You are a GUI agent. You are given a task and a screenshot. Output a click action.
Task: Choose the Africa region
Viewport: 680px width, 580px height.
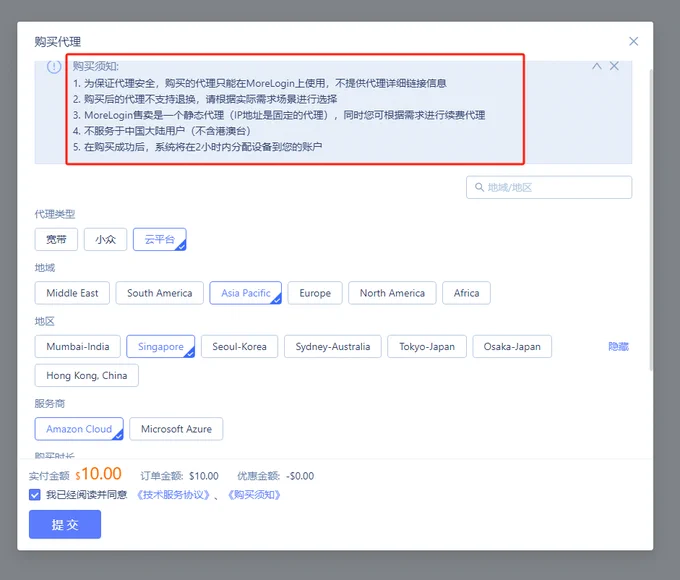click(x=466, y=293)
